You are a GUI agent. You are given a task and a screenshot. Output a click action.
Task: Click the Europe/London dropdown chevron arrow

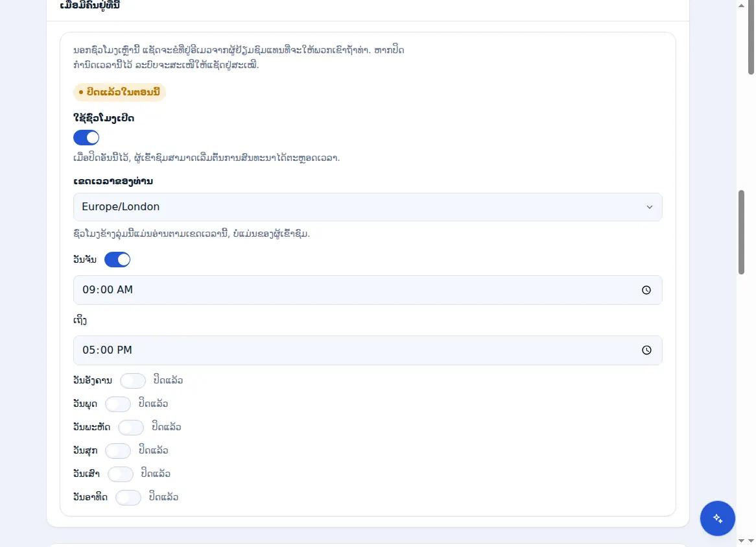(x=650, y=207)
